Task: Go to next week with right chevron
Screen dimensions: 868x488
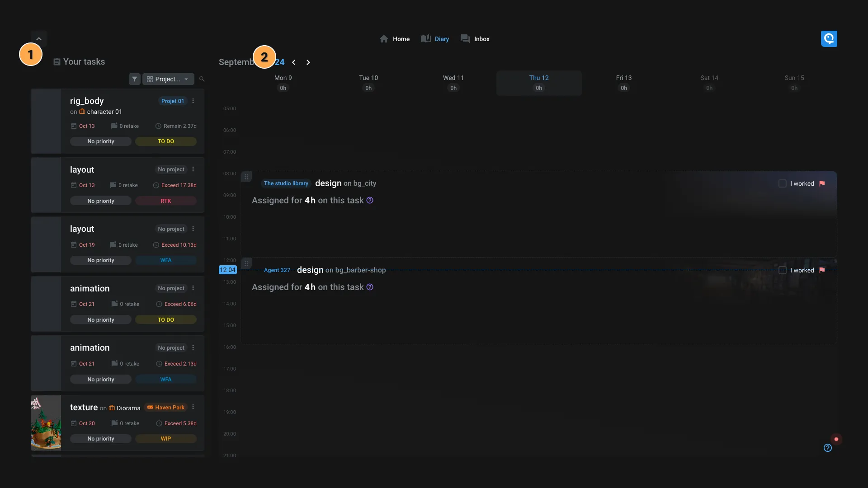Action: (308, 62)
